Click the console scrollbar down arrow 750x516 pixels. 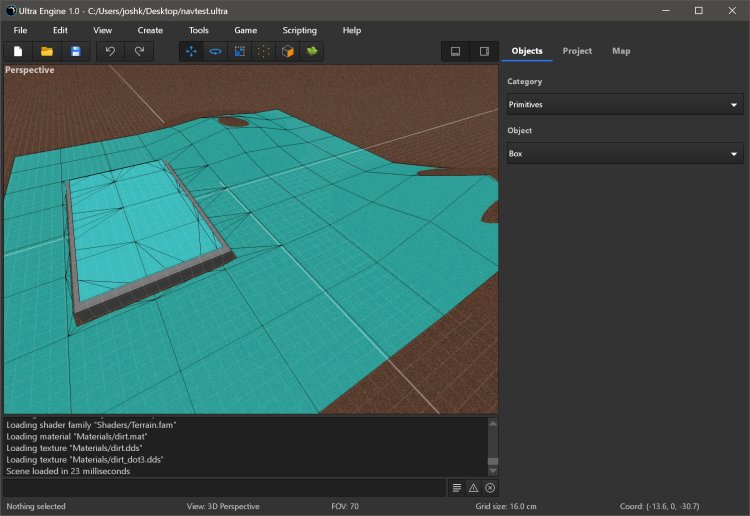tap(492, 472)
